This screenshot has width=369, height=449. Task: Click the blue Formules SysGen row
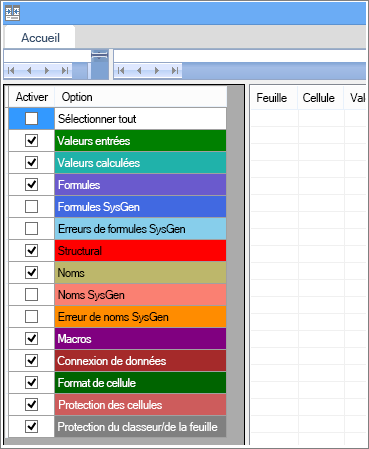(x=140, y=207)
